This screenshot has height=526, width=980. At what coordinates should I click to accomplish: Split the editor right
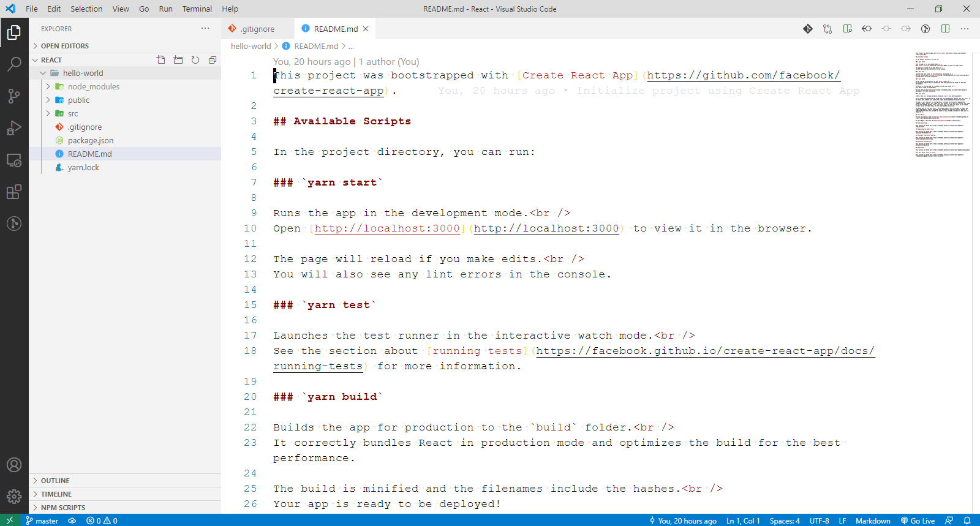945,29
